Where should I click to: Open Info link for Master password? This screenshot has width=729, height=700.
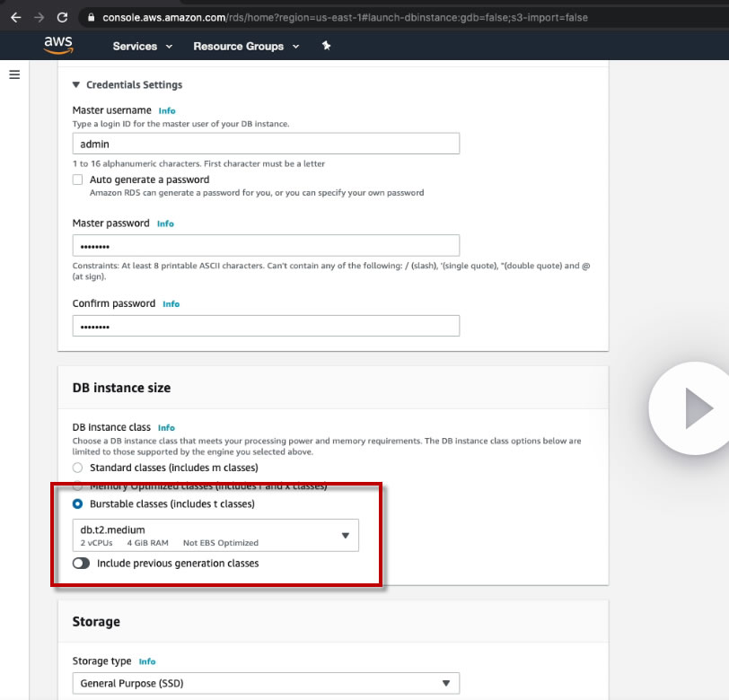pos(165,223)
